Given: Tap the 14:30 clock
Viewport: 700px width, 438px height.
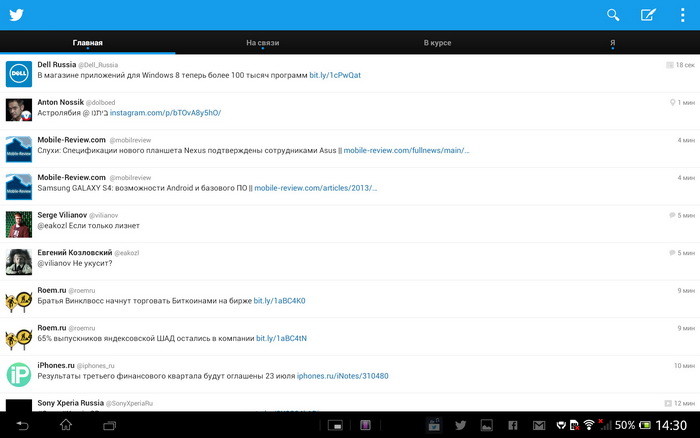Looking at the screenshot, I should point(671,425).
